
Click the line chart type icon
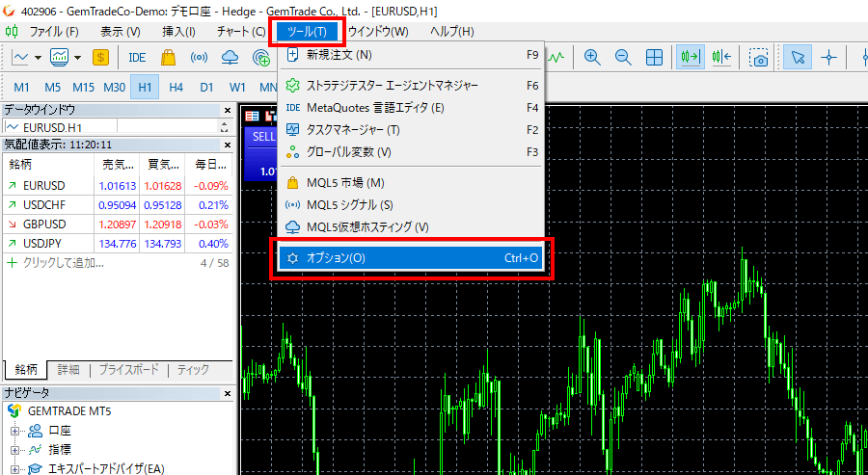point(20,57)
